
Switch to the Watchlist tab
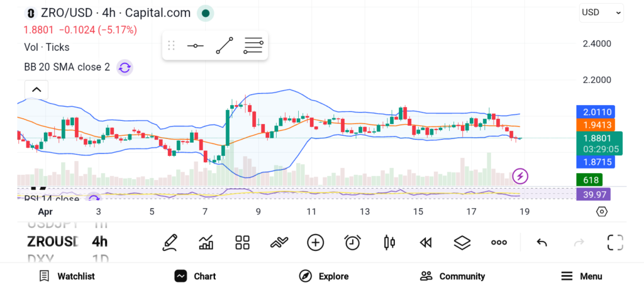[x=67, y=276]
